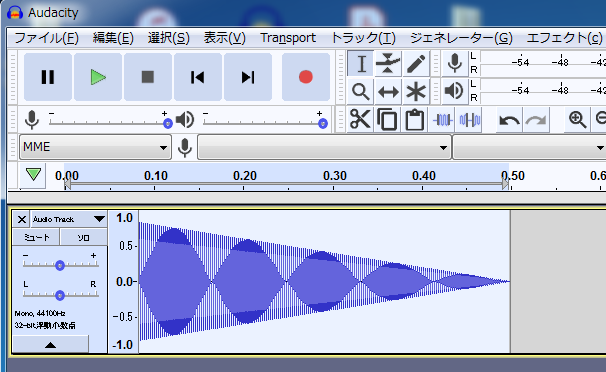
Task: Click the Trim audio icon
Action: 443,120
